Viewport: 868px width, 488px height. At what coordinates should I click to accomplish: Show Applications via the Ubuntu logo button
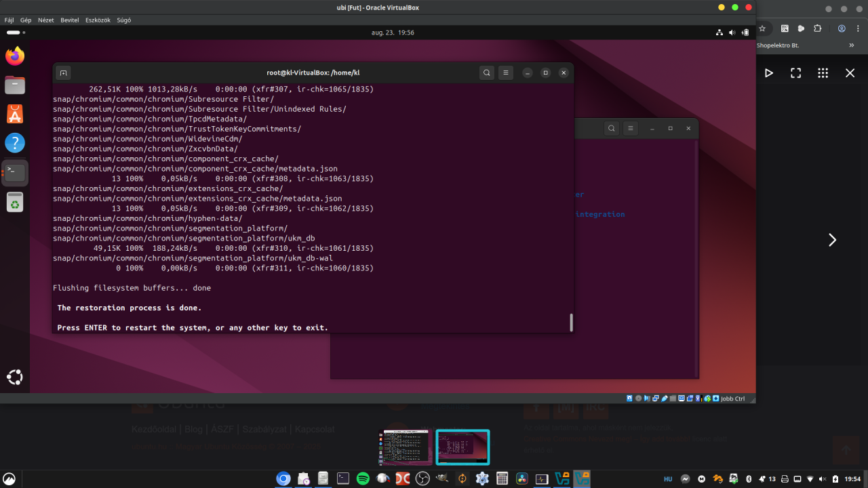pos(15,378)
